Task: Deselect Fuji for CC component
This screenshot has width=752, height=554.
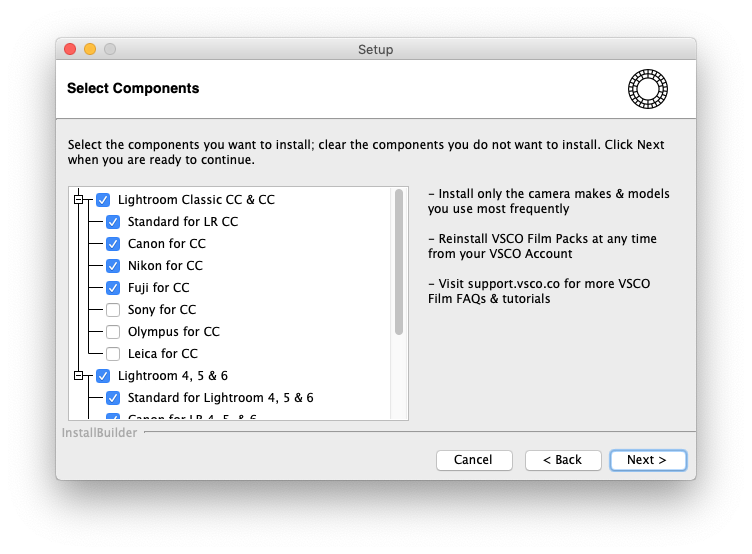Action: click(x=113, y=288)
